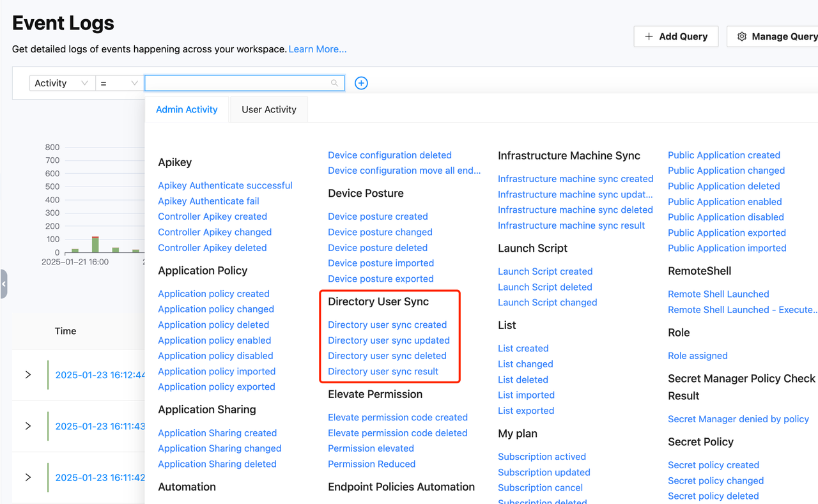
Task: Select Role assigned
Action: [x=697, y=356]
